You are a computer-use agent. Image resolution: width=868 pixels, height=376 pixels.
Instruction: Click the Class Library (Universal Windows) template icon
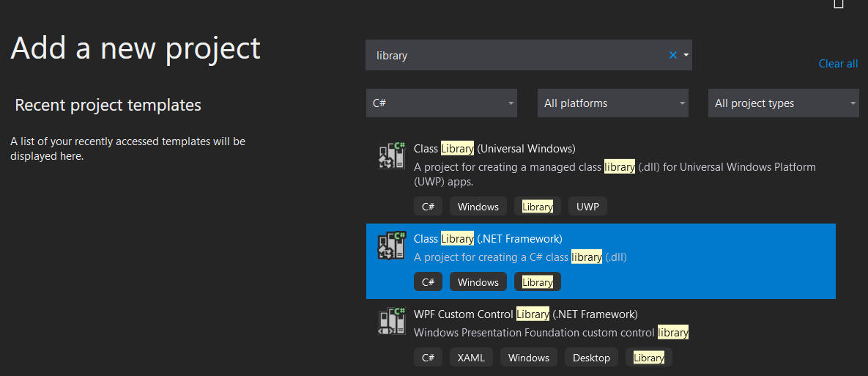pos(392,155)
